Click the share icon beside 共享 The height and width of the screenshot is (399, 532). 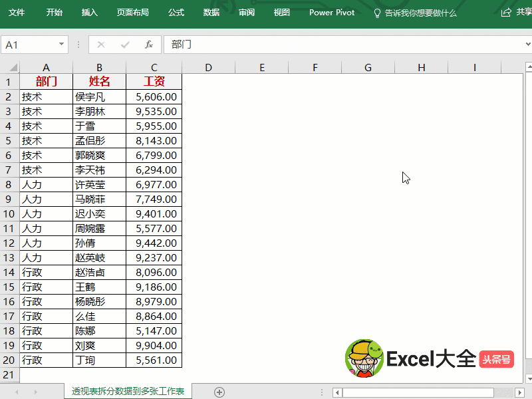506,13
